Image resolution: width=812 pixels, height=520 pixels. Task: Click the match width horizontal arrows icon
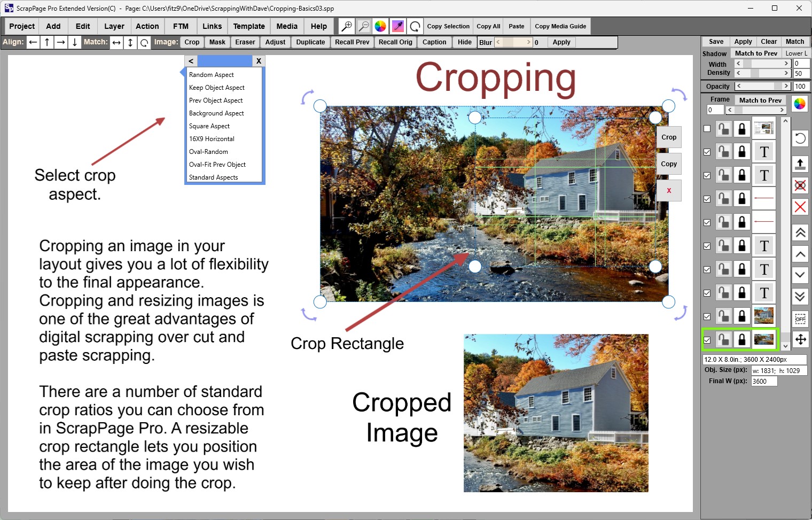[x=116, y=43]
